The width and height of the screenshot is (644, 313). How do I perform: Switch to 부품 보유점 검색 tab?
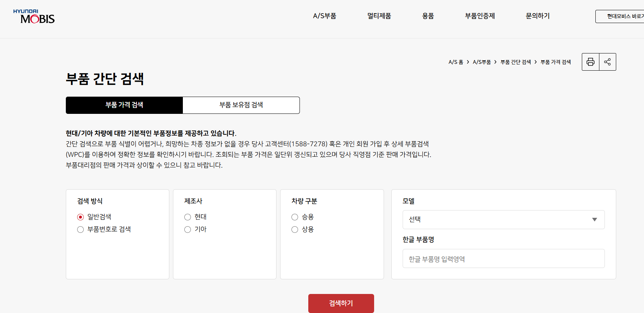[241, 105]
